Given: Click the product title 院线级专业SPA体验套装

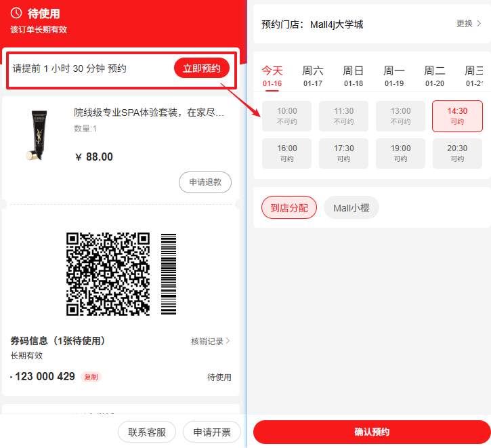Looking at the screenshot, I should (x=149, y=112).
